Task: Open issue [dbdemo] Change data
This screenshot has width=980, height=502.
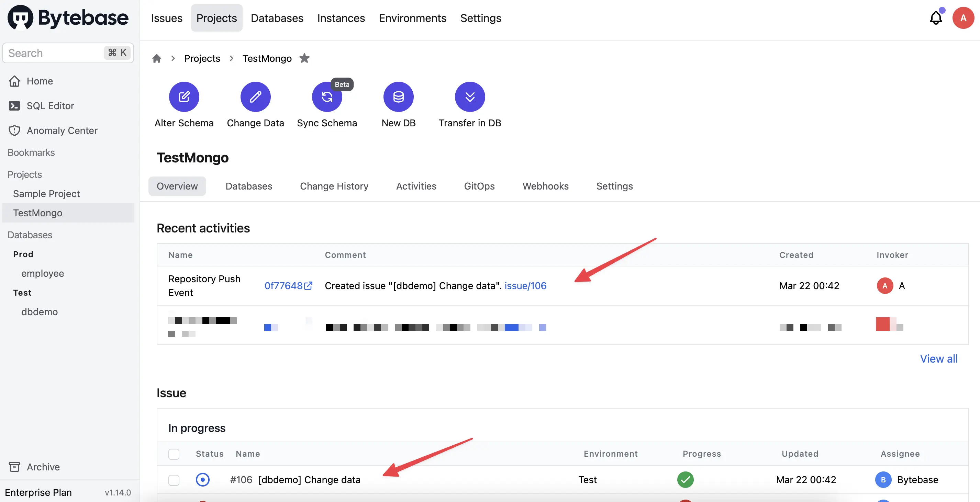Action: pos(309,480)
